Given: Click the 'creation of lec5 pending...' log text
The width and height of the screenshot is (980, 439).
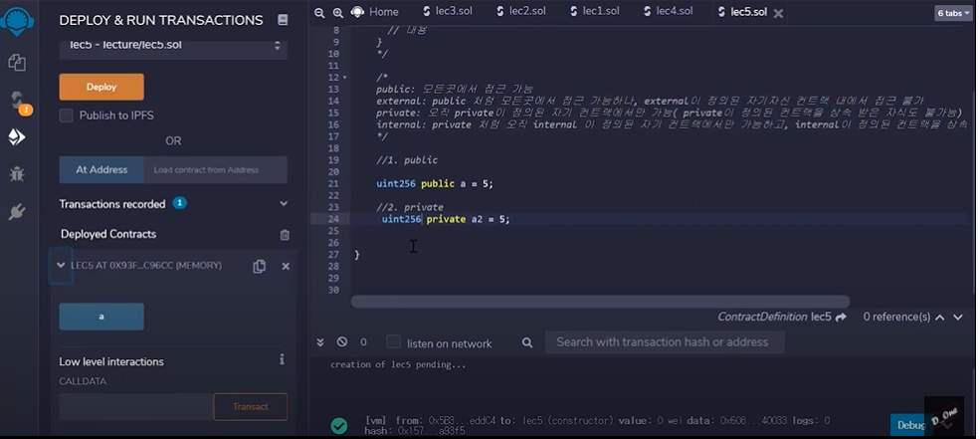Looking at the screenshot, I should tap(398, 364).
